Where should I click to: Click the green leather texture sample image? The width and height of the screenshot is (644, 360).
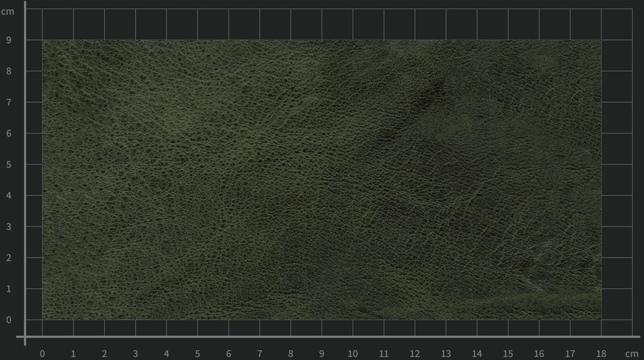321,180
